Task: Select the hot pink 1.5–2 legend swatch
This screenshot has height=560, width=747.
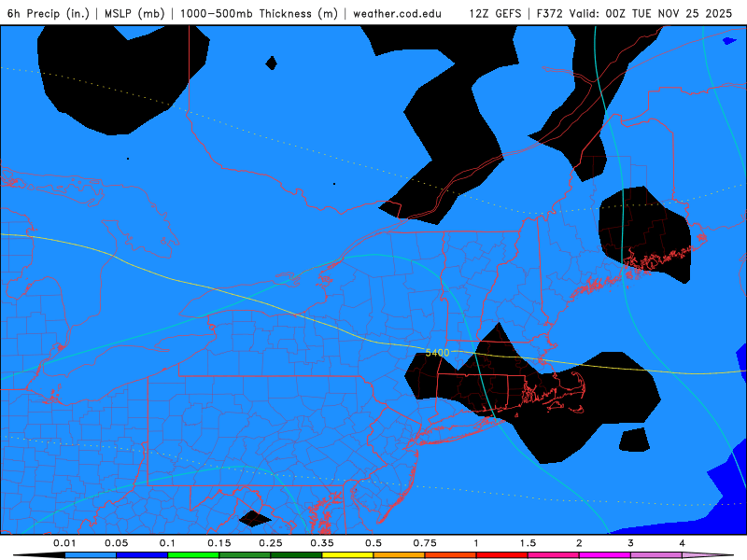Action: [x=554, y=555]
